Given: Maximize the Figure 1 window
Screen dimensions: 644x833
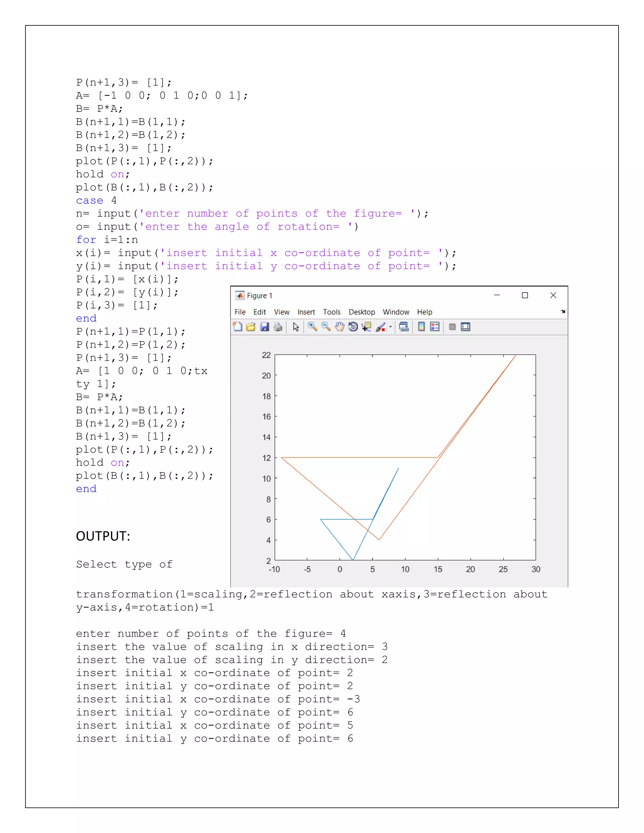Looking at the screenshot, I should [x=525, y=295].
